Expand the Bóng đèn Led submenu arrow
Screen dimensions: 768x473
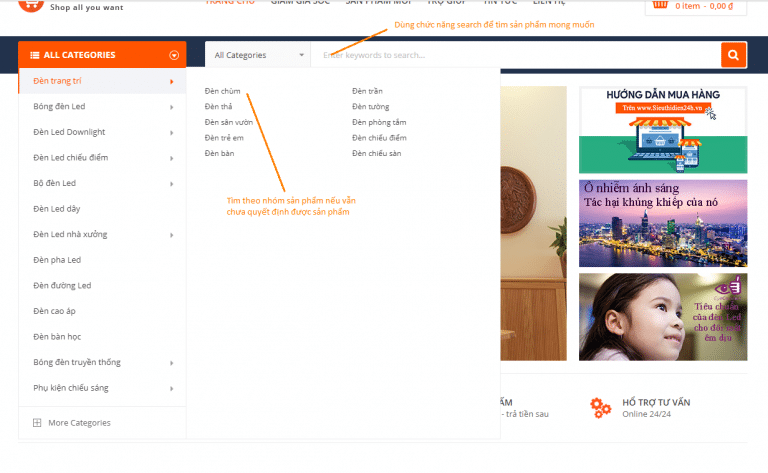pos(171,106)
